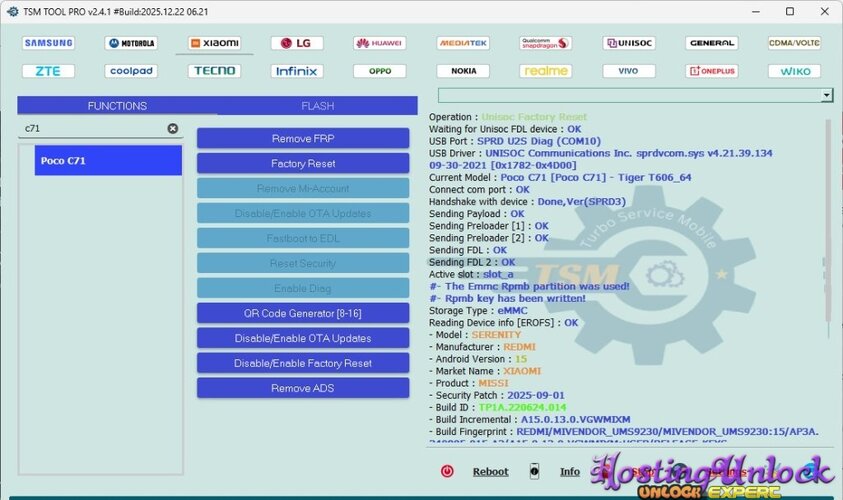Click the Reboot link
The width and height of the screenshot is (843, 500).
490,472
